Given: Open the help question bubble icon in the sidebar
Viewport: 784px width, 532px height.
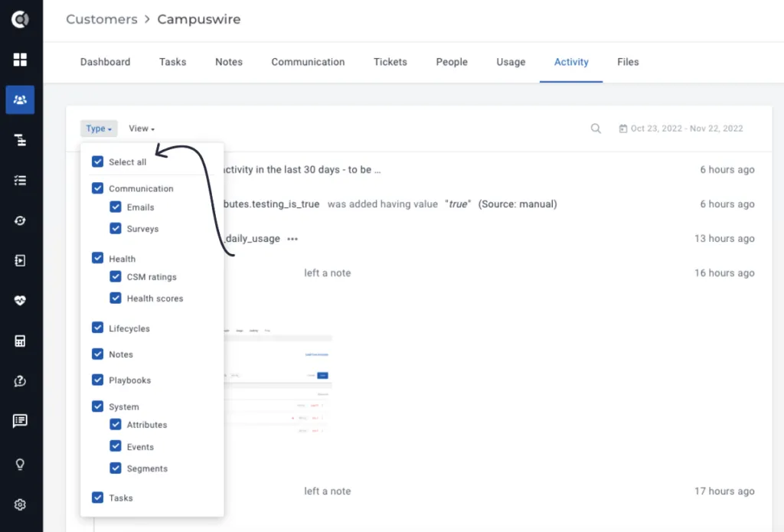Looking at the screenshot, I should [x=20, y=381].
